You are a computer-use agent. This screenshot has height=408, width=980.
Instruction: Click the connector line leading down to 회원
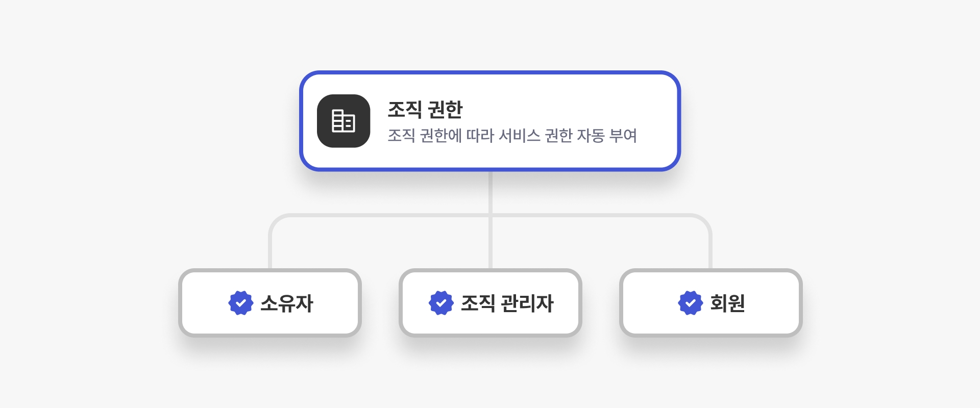click(x=710, y=245)
